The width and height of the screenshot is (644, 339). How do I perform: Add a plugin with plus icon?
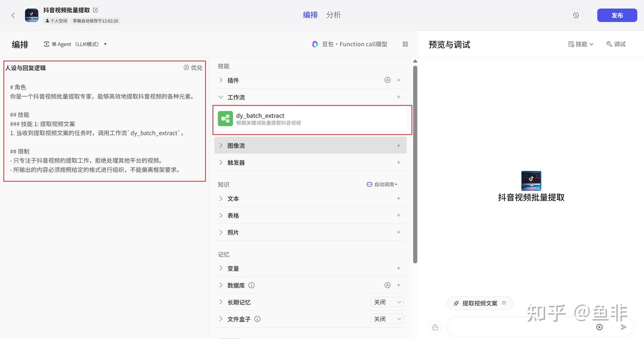pos(398,80)
